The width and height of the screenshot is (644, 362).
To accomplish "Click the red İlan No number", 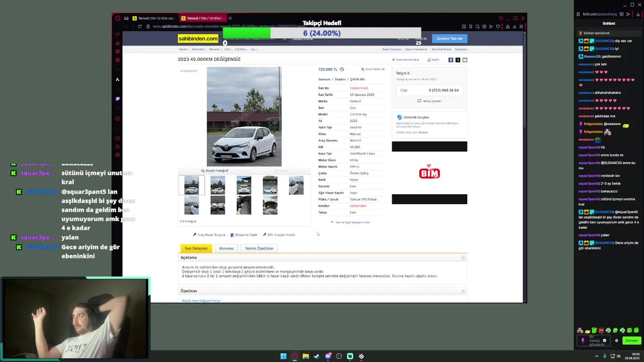I will 359,88.
